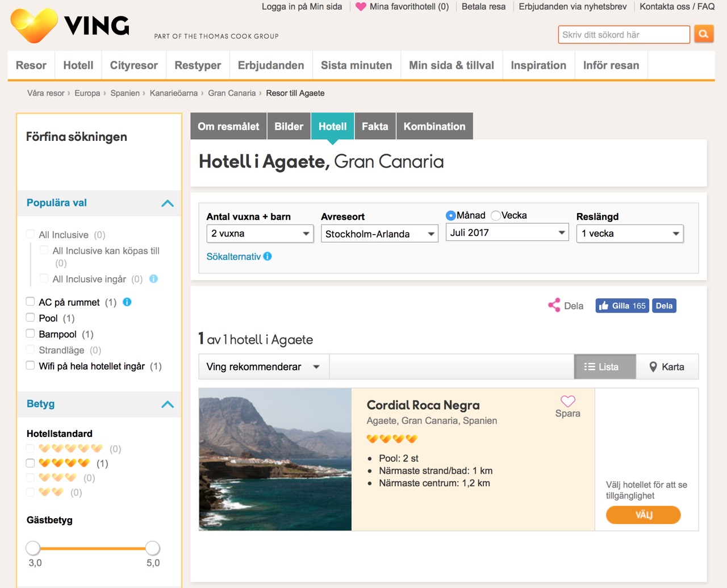
Task: Open the Kombination tab
Action: click(x=434, y=126)
